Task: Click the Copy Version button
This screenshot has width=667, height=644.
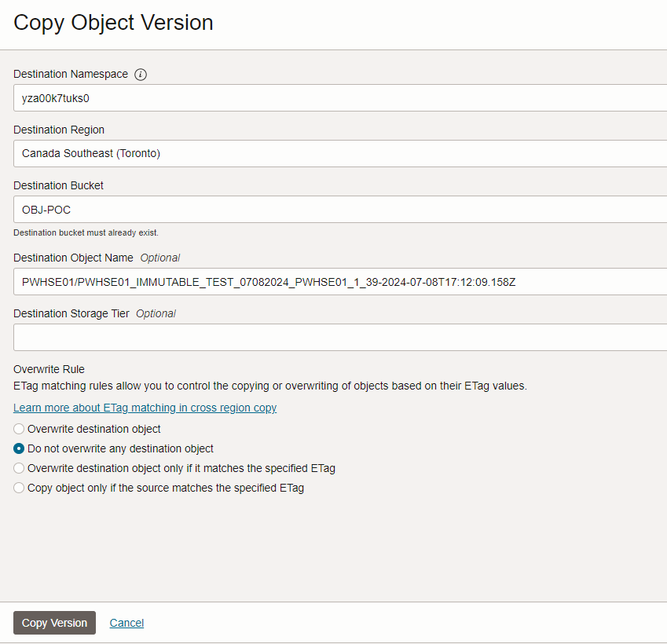Action: [54, 623]
